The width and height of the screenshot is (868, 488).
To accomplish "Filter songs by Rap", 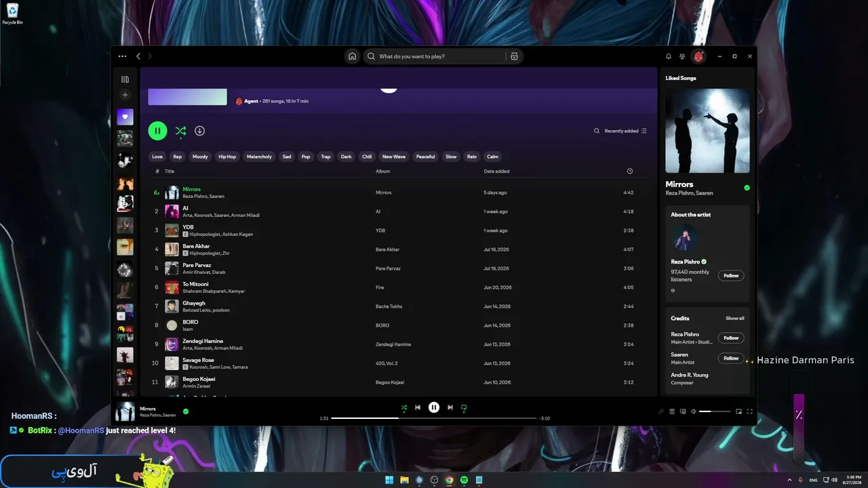I will coord(178,157).
